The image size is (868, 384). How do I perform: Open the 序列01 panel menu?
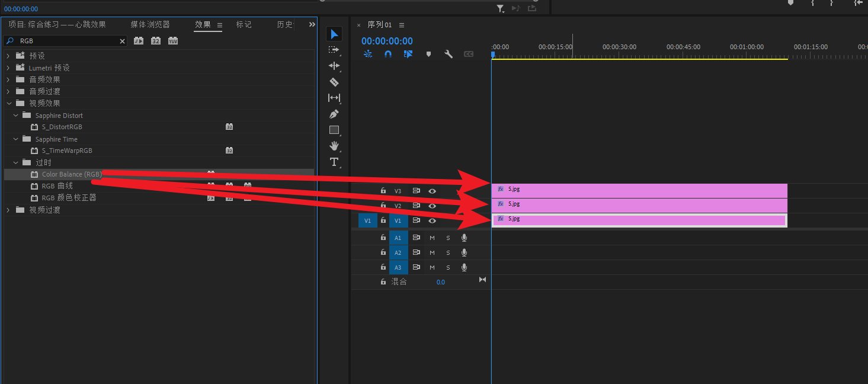click(402, 25)
